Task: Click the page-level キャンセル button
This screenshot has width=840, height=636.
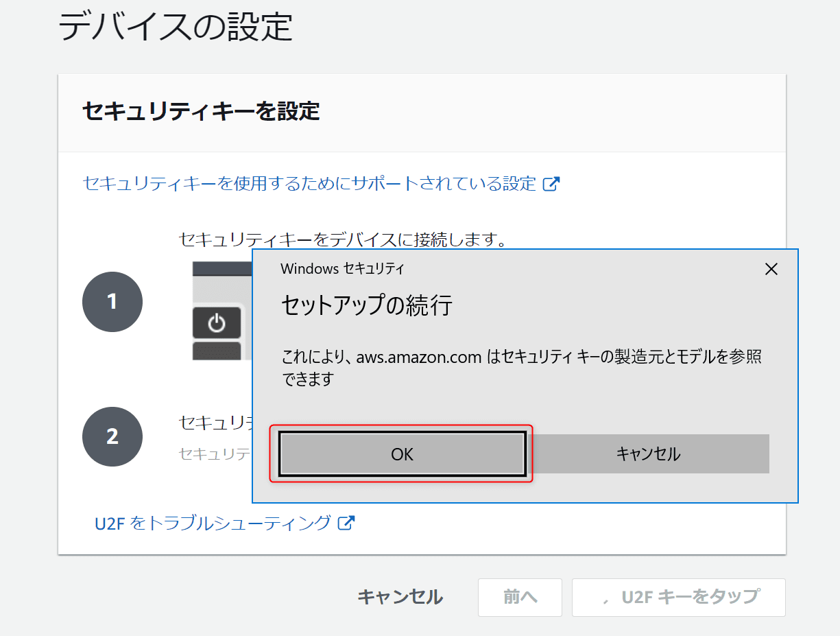Action: 400,597
